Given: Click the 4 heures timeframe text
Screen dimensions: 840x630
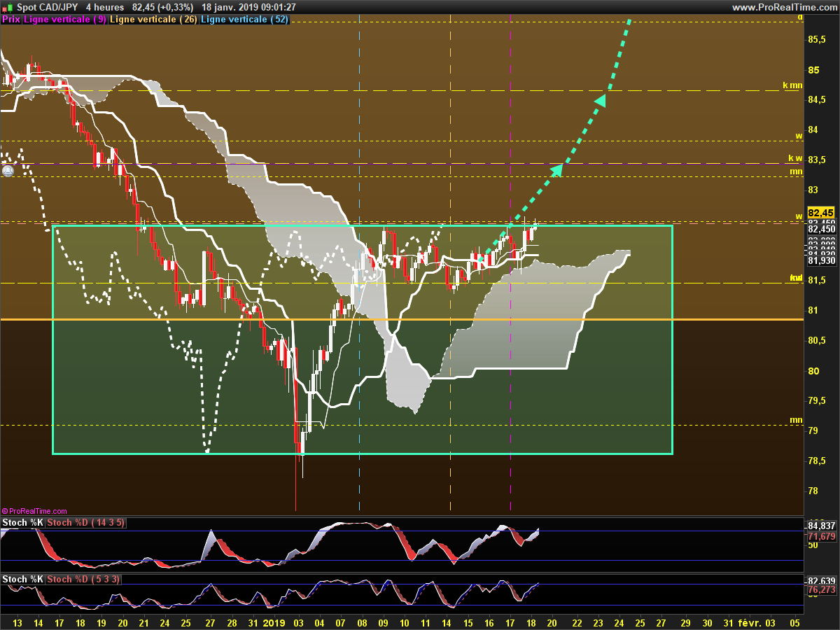Looking at the screenshot, I should pos(104,7).
